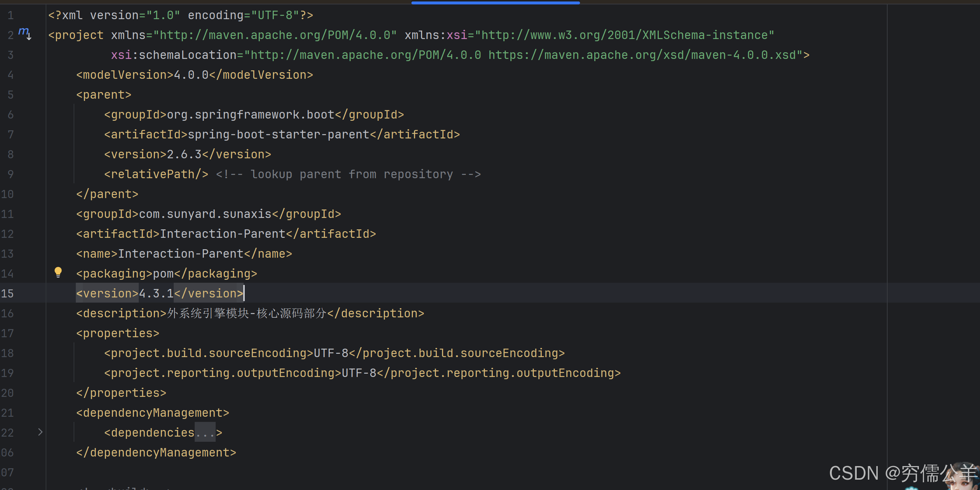Click the w3.org XMLSchema-instance URL
980x490 pixels.
coord(625,35)
